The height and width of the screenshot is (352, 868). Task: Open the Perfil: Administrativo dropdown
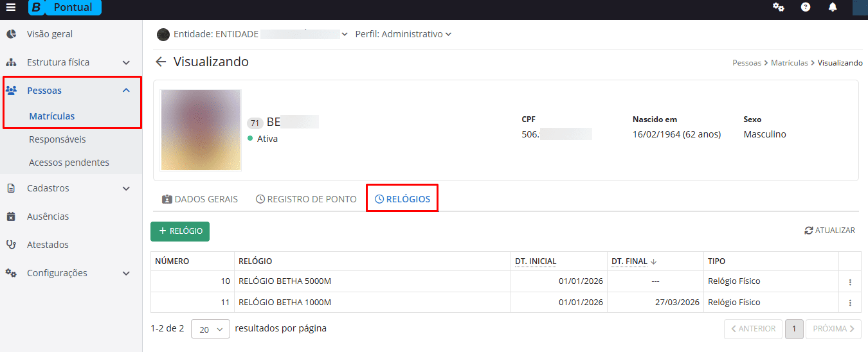(403, 34)
